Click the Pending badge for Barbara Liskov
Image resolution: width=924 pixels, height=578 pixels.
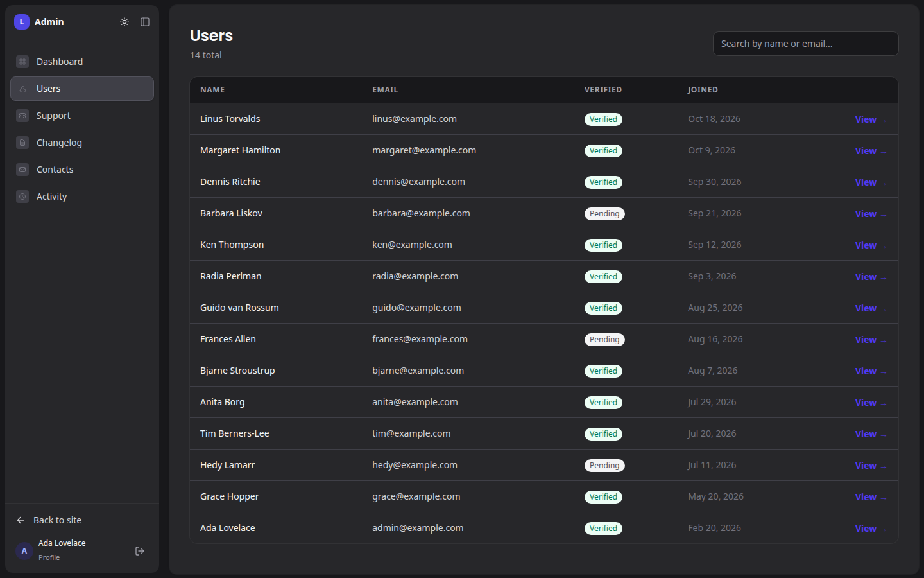coord(604,214)
